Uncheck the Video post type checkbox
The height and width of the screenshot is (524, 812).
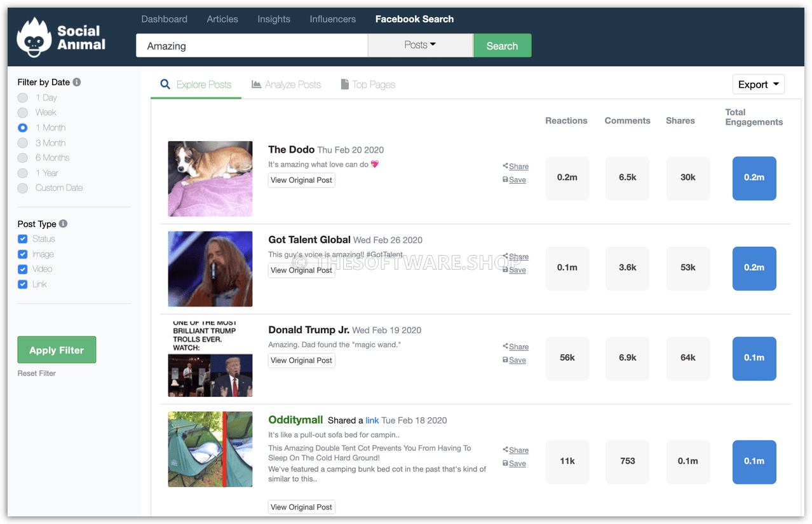[x=23, y=269]
